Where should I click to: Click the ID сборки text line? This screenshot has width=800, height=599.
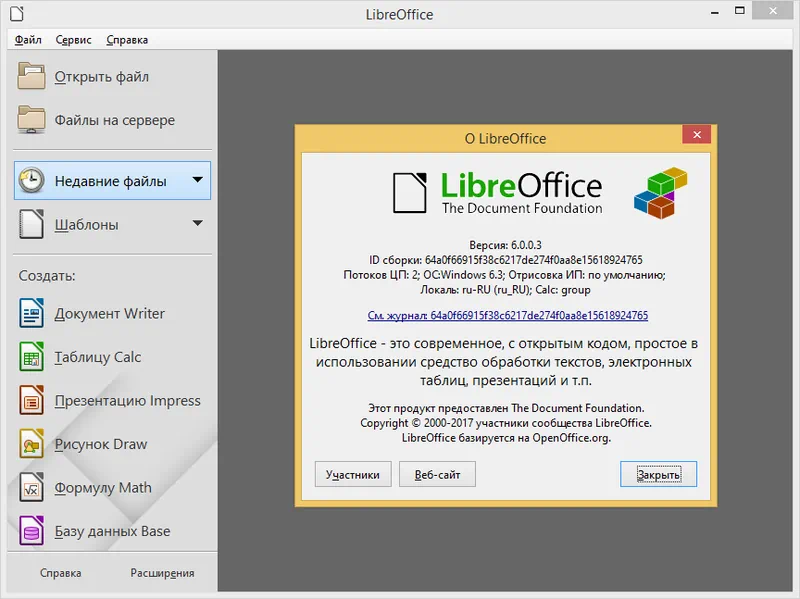(x=506, y=260)
